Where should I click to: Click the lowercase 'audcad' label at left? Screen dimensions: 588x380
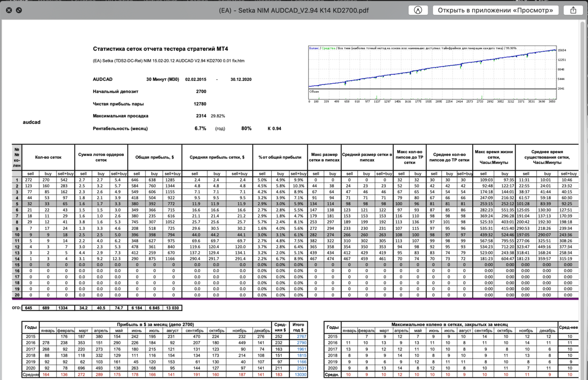pyautogui.click(x=31, y=122)
